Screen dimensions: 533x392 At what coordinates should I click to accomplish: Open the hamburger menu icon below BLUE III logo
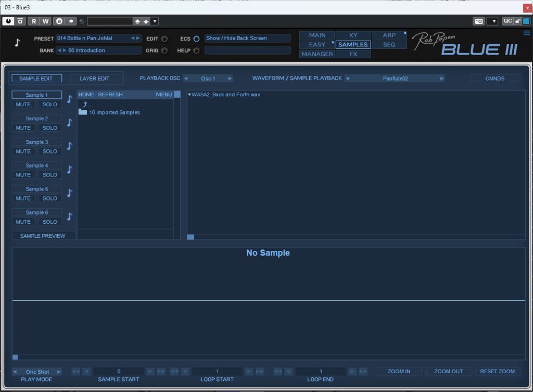(526, 32)
